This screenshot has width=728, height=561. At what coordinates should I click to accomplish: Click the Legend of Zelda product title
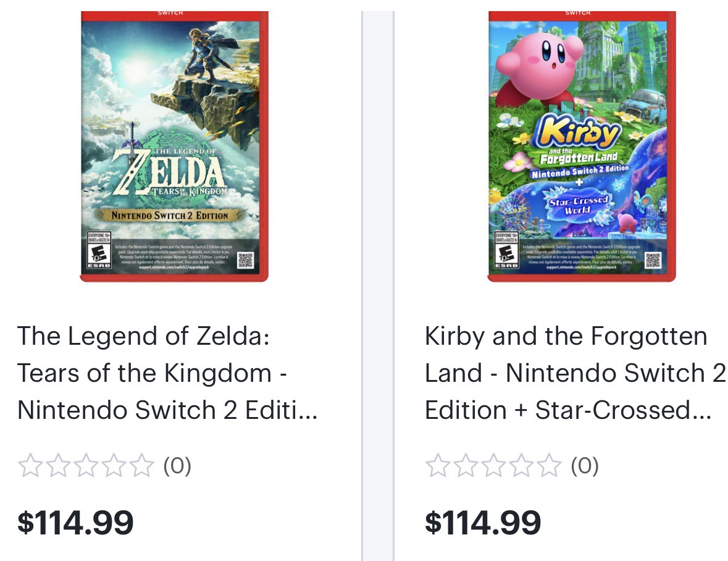[167, 373]
